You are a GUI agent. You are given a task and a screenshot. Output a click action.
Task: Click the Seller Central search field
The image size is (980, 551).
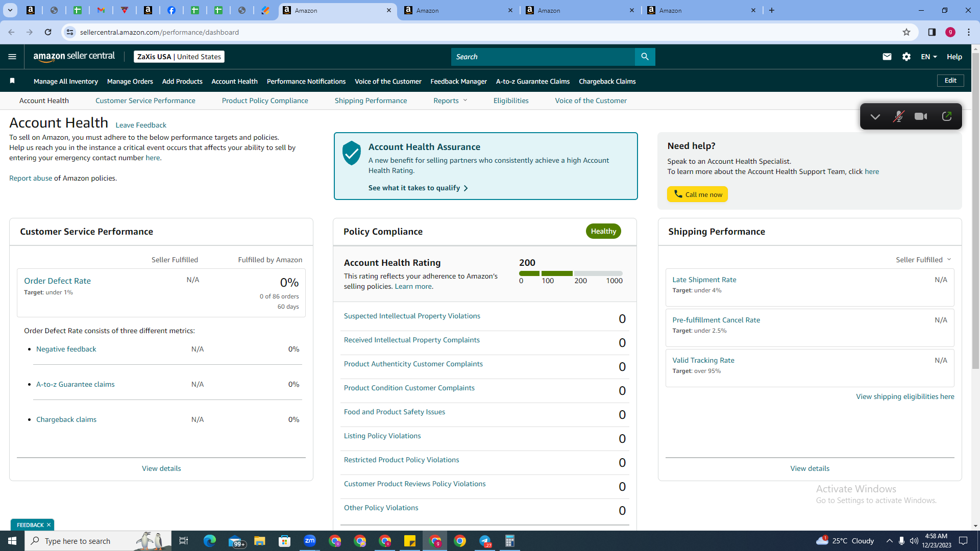click(x=543, y=57)
